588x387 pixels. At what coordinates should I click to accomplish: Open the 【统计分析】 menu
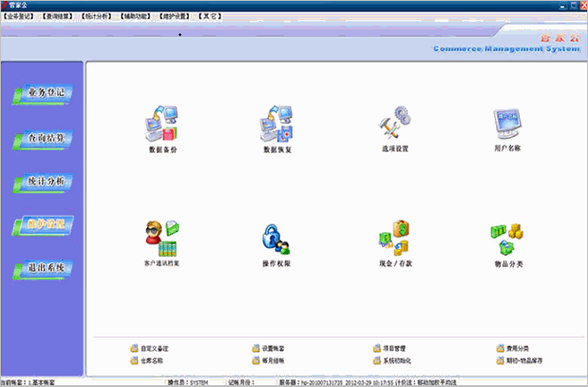coord(96,16)
